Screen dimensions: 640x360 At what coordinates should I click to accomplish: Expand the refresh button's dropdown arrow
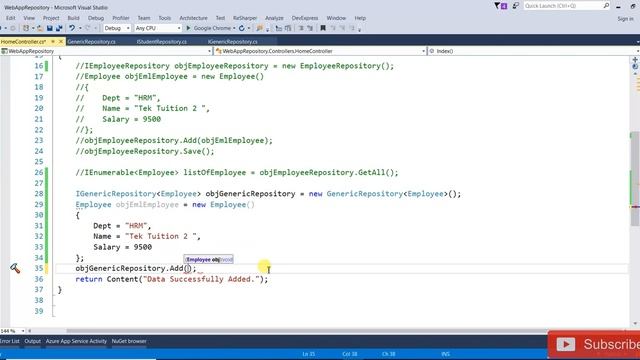click(x=249, y=28)
